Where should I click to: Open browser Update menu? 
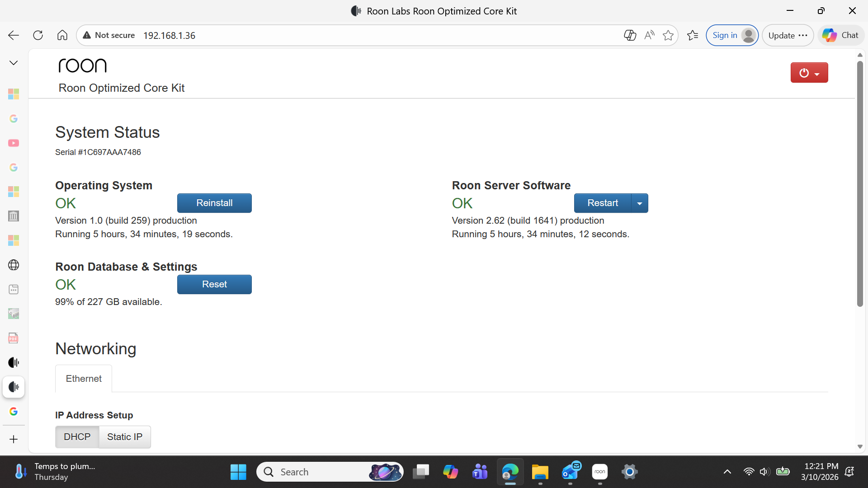(x=788, y=35)
